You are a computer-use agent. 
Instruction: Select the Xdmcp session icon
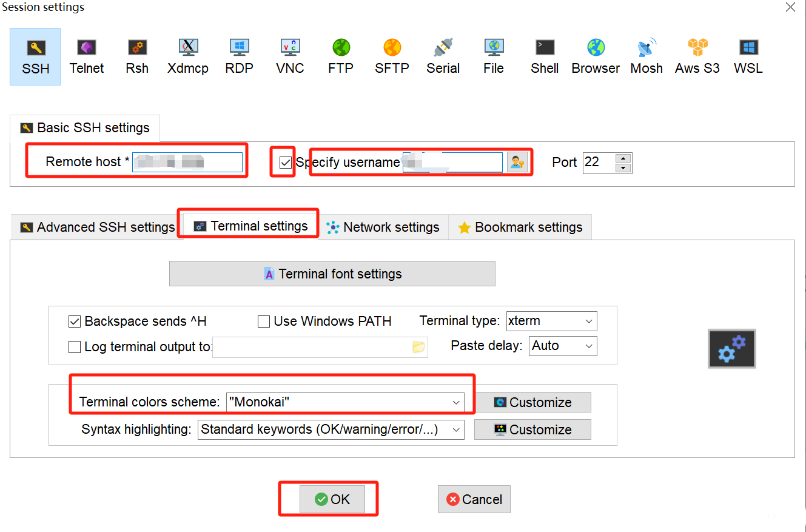[x=188, y=56]
